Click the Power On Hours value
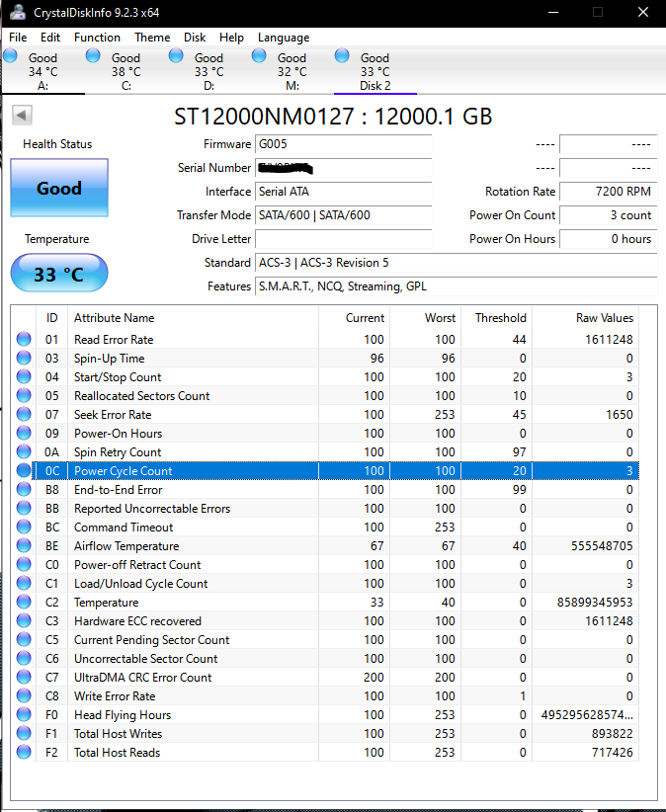Image resolution: width=666 pixels, height=812 pixels. pos(608,239)
